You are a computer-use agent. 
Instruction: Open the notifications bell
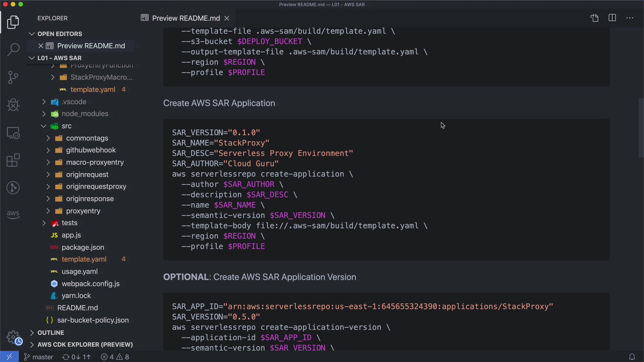[x=632, y=357]
